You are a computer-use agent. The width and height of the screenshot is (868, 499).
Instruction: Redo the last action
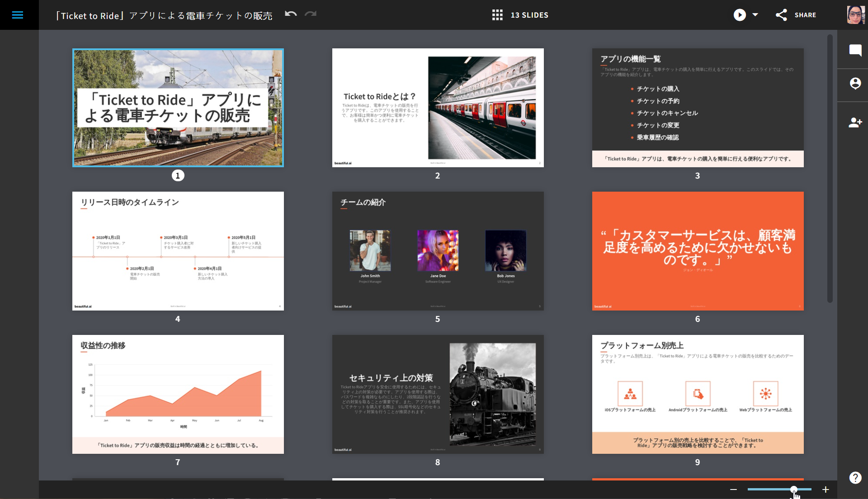pyautogui.click(x=311, y=14)
